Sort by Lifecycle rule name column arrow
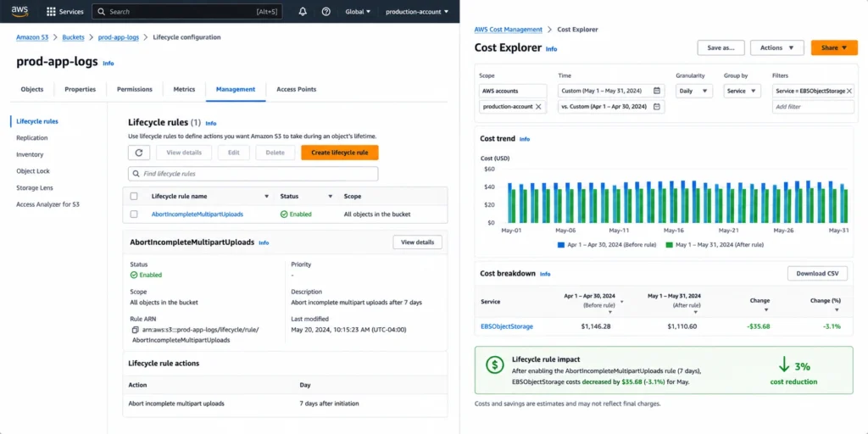868x434 pixels. [266, 197]
